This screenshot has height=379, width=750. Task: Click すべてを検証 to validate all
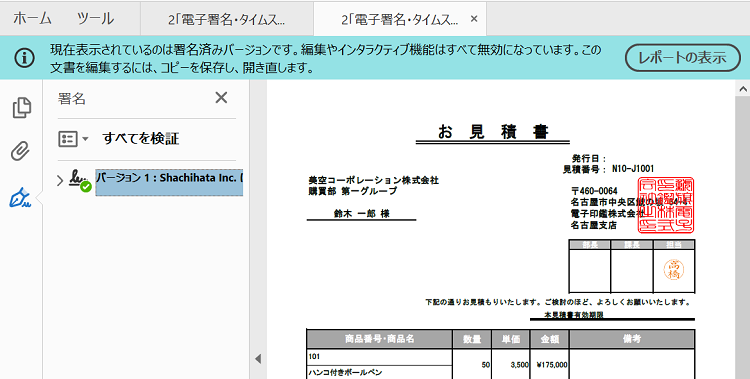click(x=141, y=139)
